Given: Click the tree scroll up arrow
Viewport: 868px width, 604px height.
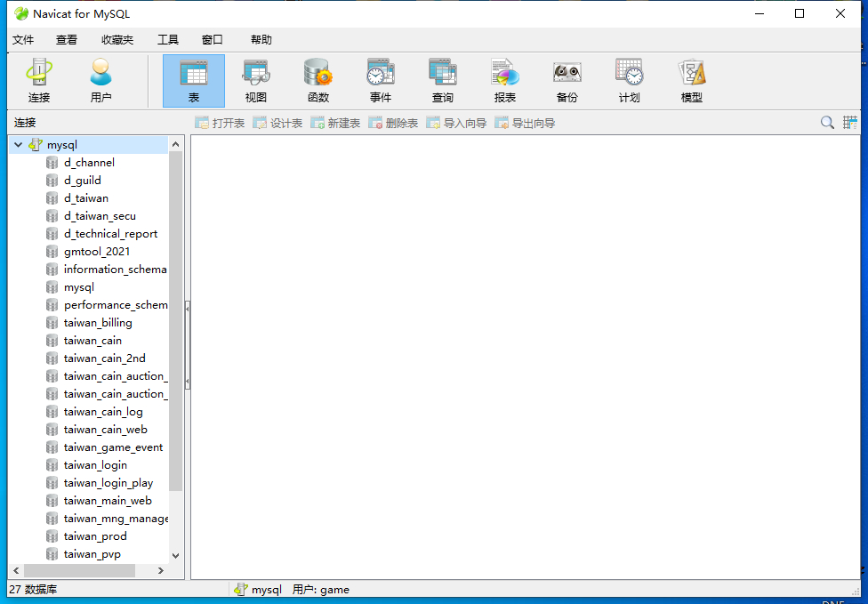Looking at the screenshot, I should point(175,144).
